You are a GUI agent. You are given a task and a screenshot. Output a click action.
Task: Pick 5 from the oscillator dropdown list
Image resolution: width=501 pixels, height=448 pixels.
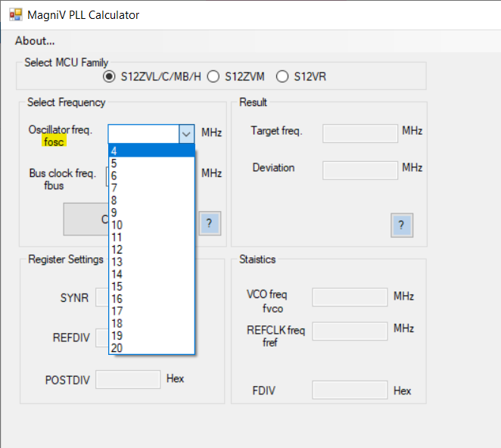click(152, 163)
